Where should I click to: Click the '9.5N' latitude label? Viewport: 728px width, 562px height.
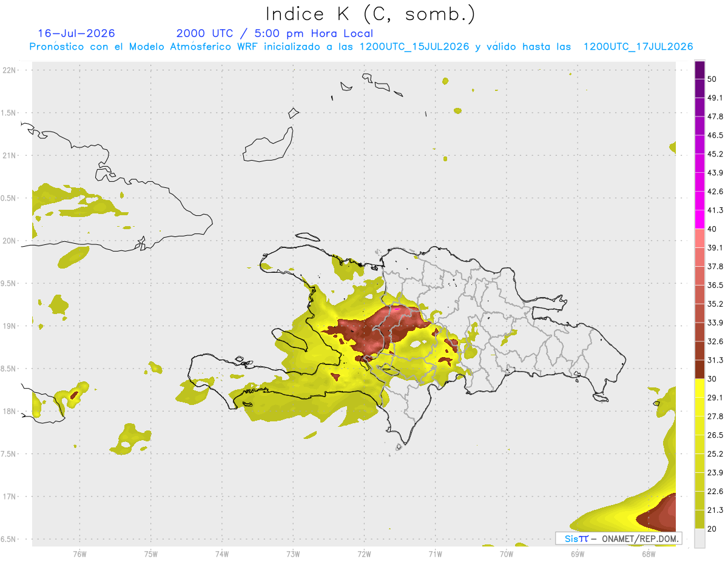(x=9, y=283)
